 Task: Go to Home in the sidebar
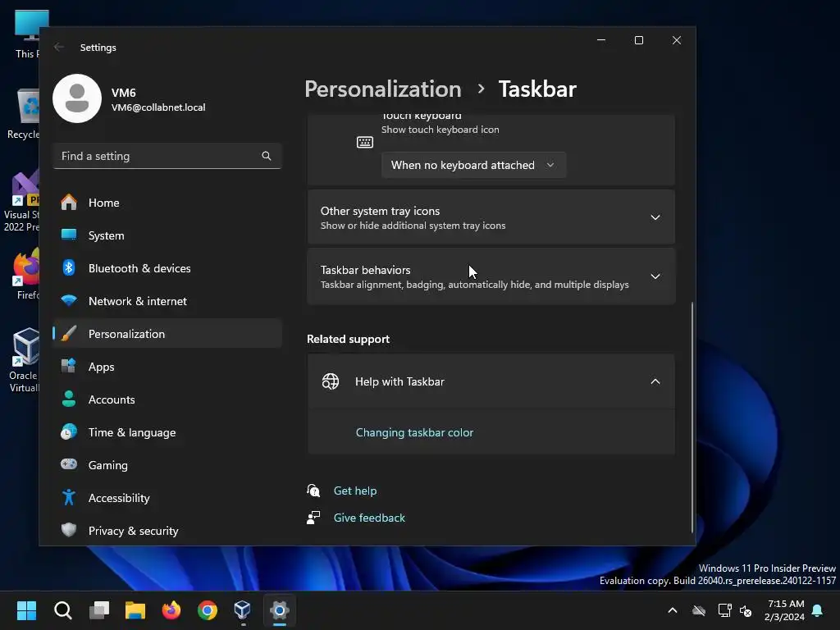[167, 203]
